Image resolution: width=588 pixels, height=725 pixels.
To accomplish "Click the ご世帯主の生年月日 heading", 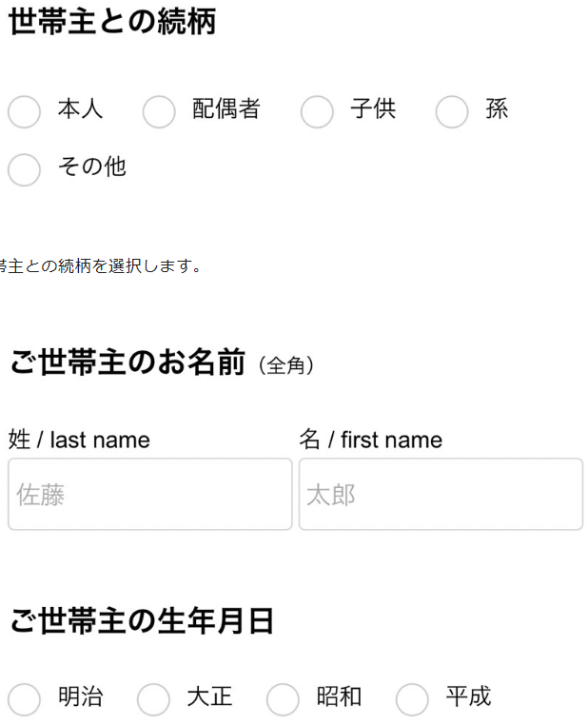I will pyautogui.click(x=142, y=621).
